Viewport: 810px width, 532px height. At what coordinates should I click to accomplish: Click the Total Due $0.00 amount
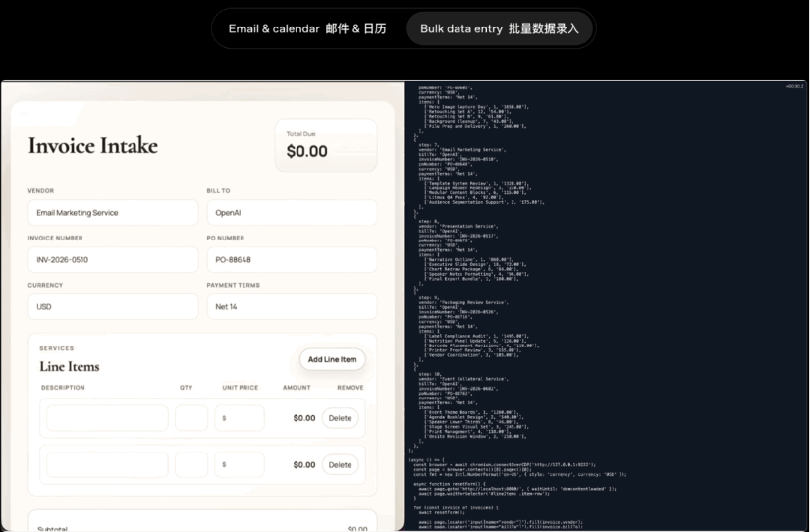(x=307, y=151)
